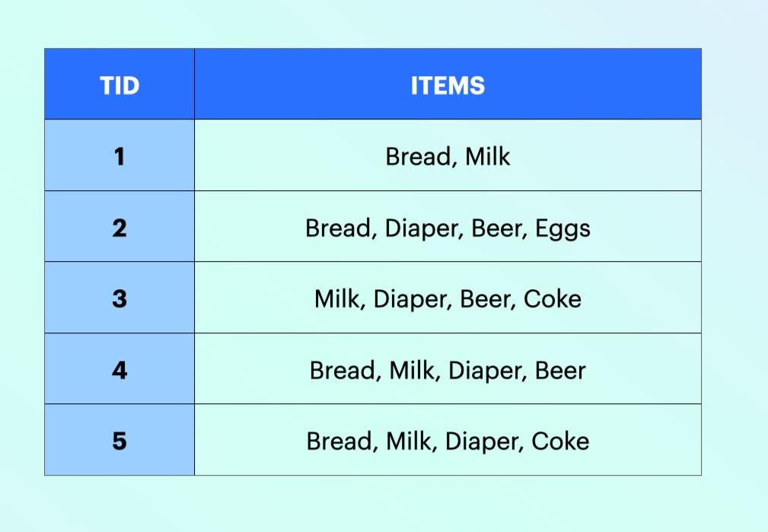Click the 'Bread, Milk, Diaper, Beer' cell

pyautogui.click(x=448, y=368)
